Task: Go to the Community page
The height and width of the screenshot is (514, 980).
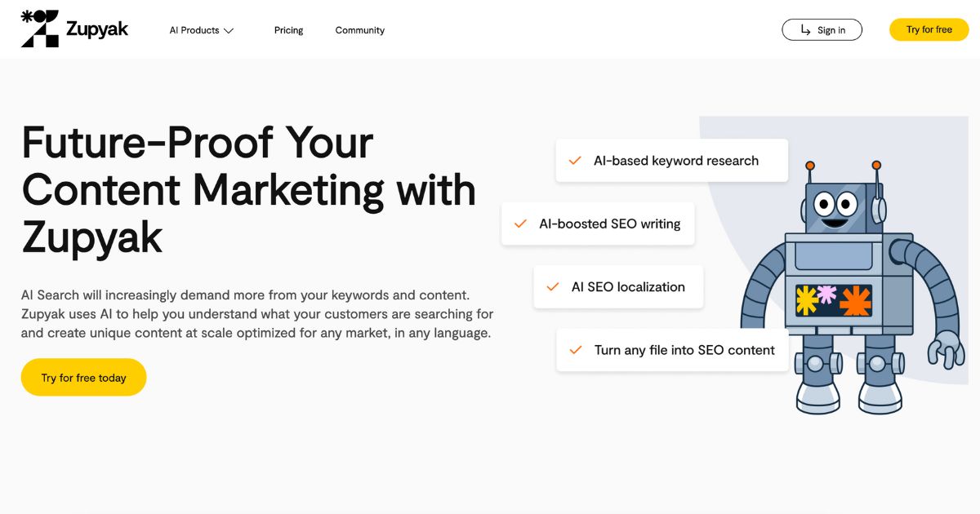Action: click(x=360, y=30)
